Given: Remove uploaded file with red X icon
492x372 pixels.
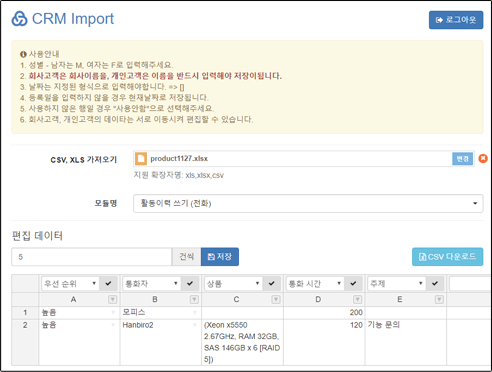Looking at the screenshot, I should (483, 159).
